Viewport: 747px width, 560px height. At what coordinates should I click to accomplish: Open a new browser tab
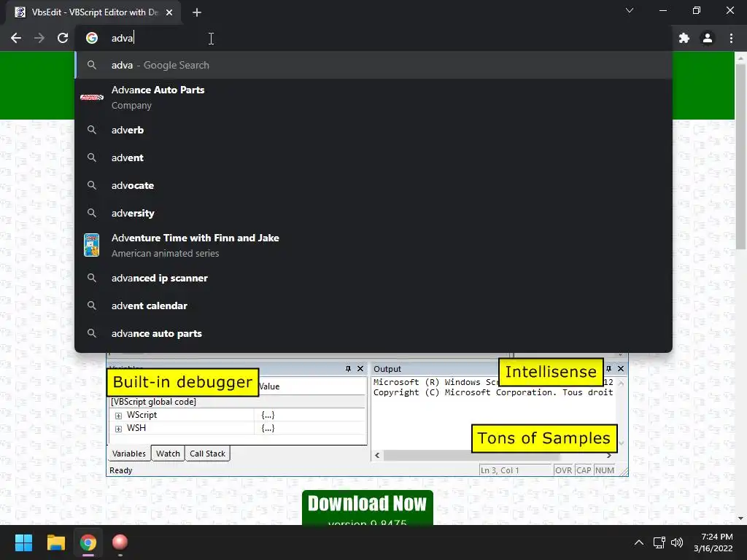tap(197, 13)
